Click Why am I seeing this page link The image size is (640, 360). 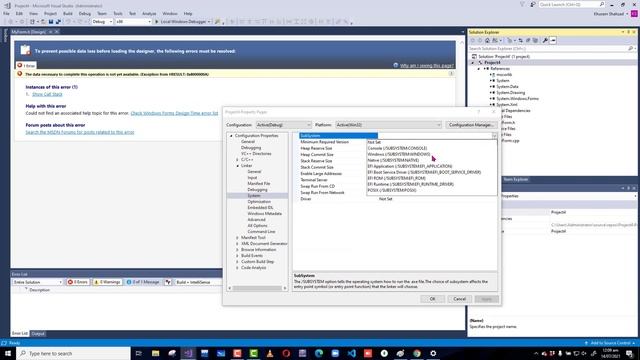tap(427, 66)
